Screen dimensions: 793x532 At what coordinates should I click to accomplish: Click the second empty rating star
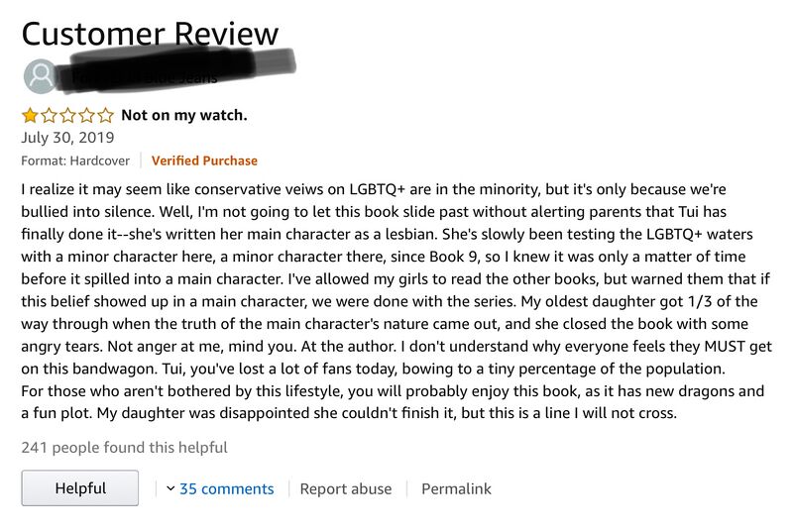50,115
